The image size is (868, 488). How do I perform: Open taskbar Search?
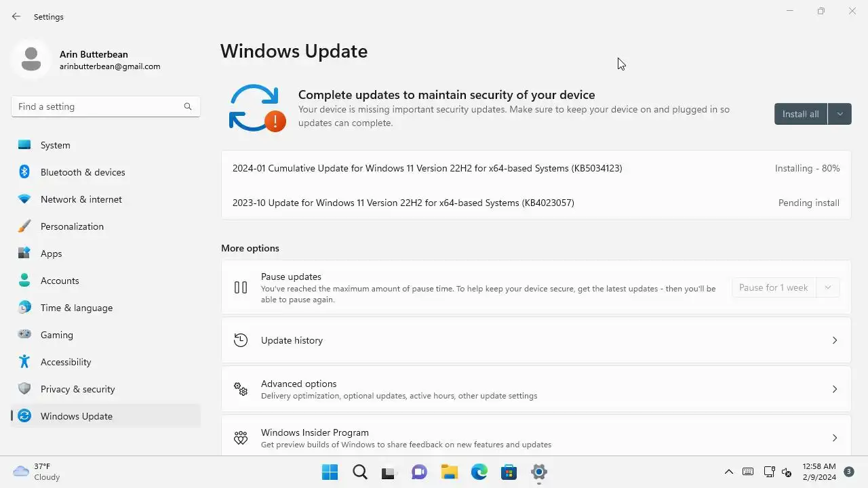pos(360,472)
